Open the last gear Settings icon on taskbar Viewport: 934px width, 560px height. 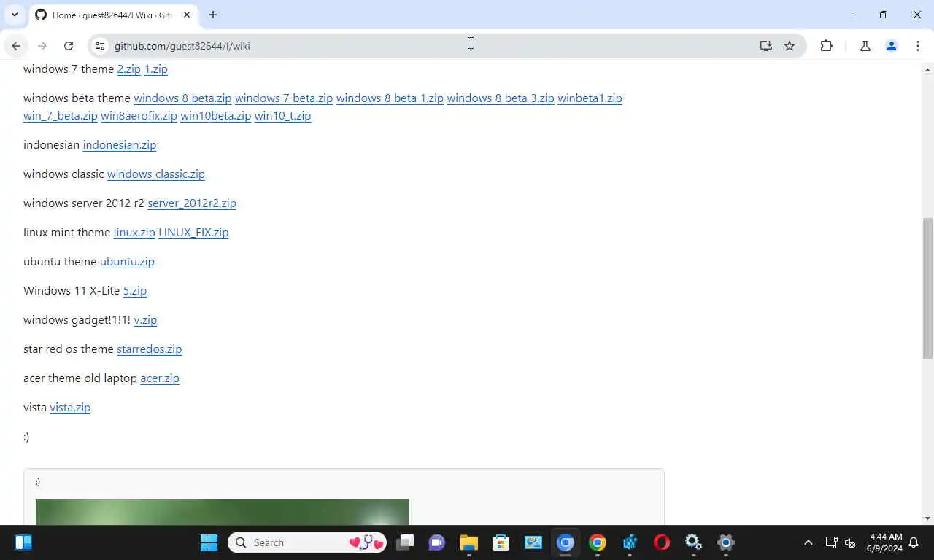click(725, 542)
